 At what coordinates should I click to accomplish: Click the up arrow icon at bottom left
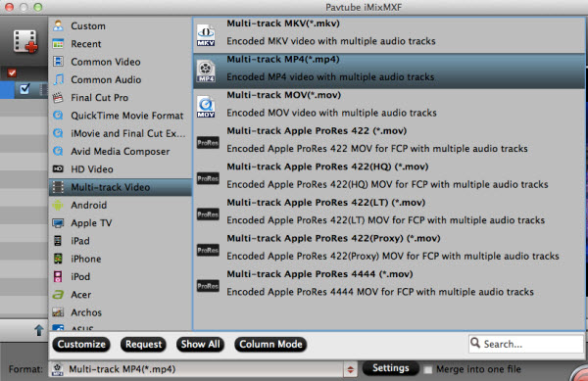39,330
